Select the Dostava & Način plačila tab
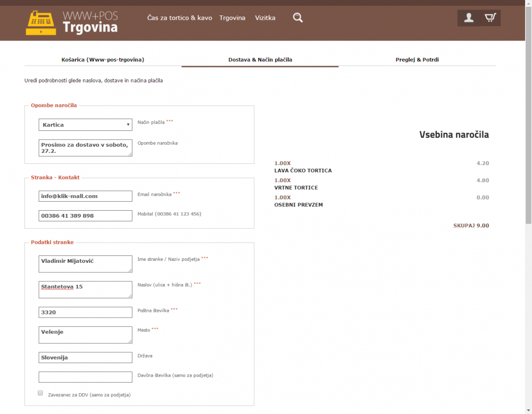 tap(260, 60)
